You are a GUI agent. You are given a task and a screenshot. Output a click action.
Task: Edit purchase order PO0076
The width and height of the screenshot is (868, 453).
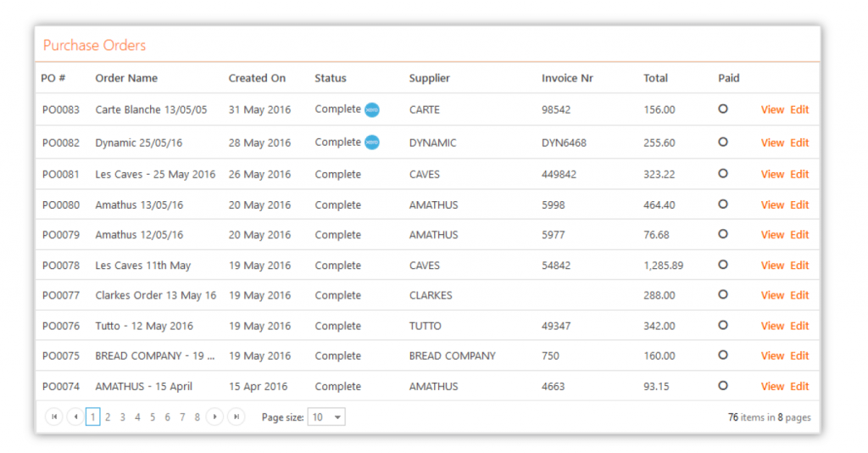tap(799, 327)
